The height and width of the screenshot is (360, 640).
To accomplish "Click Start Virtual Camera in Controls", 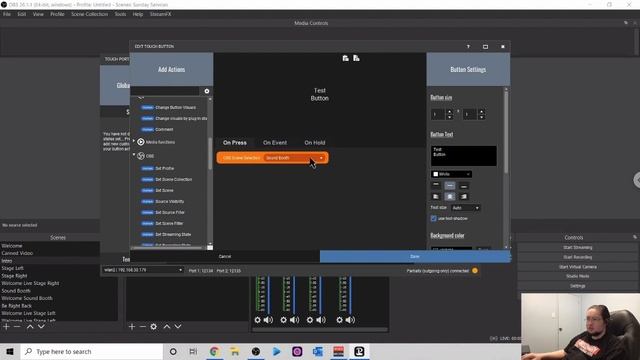I will [x=578, y=267].
